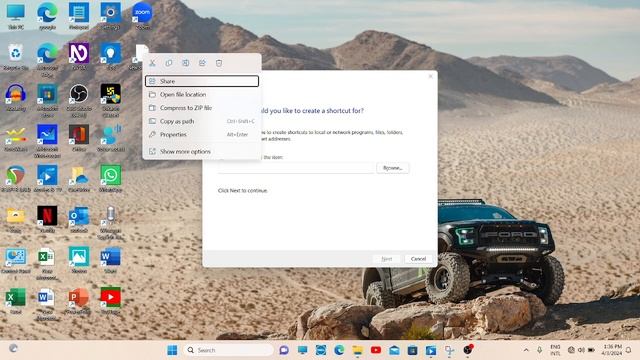Open File Explorer from the taskbar

358,350
